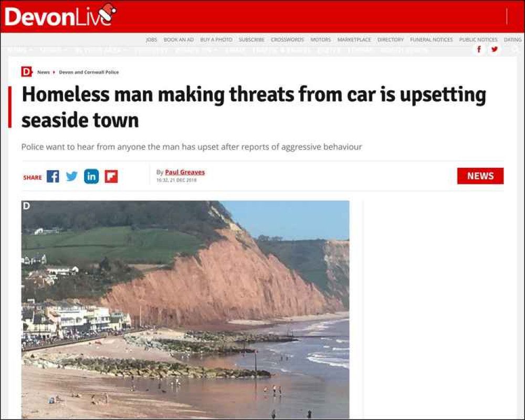The width and height of the screenshot is (525, 420).
Task: Share article on Flipboard
Action: pyautogui.click(x=111, y=176)
